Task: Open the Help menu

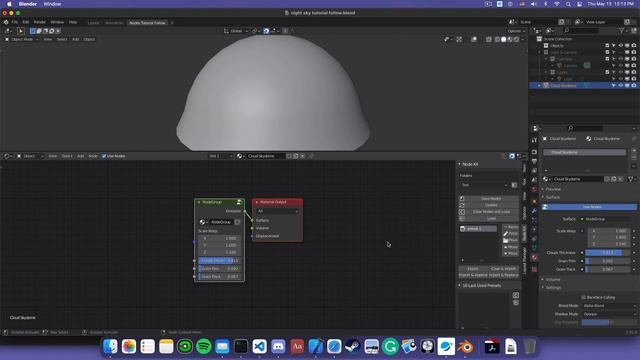Action: click(73, 22)
